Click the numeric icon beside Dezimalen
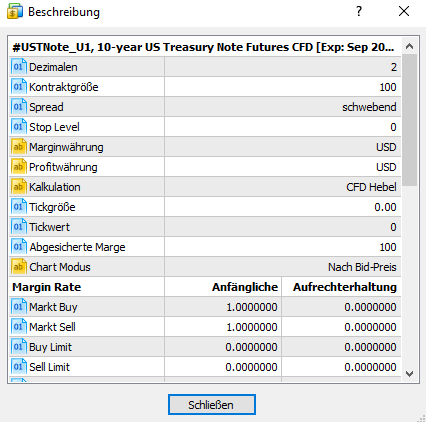The image size is (426, 422). [18, 67]
